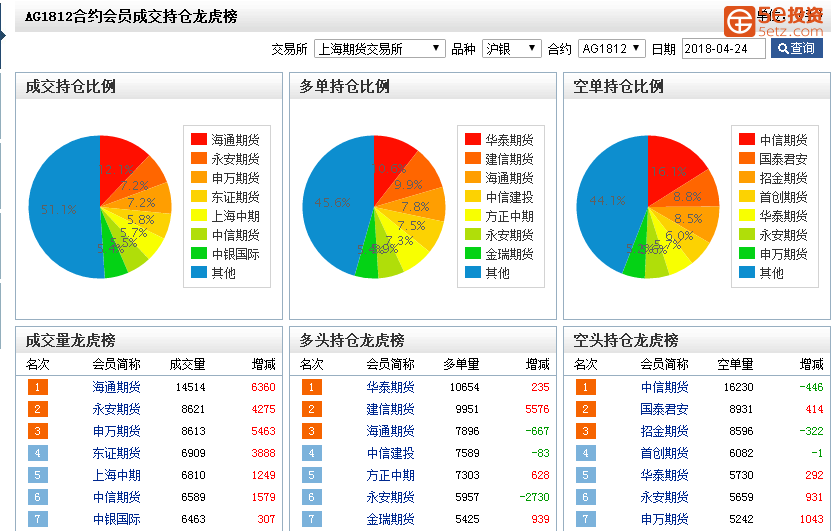The width and height of the screenshot is (831, 531).
Task: Open 方正中期 link in 多头持仓龙虎榜
Action: click(391, 475)
